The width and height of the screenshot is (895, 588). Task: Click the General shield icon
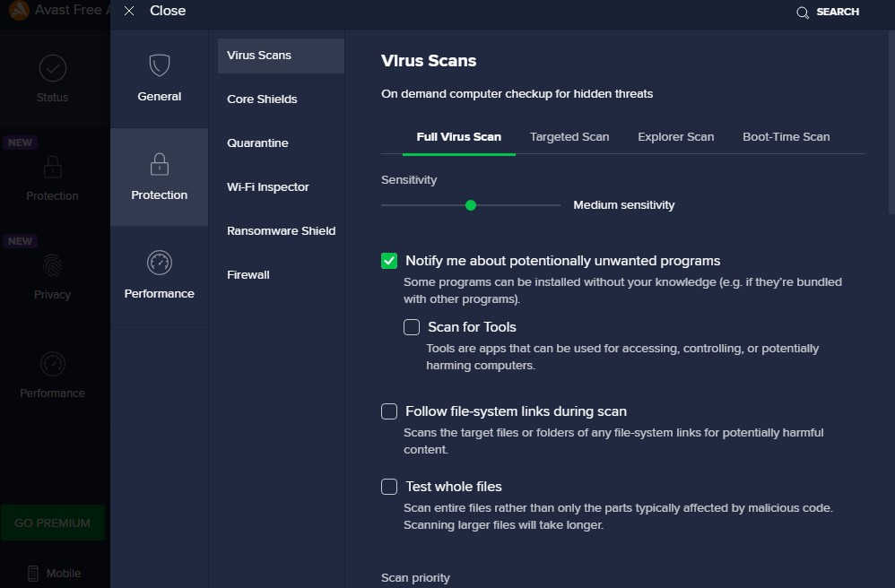coord(159,65)
